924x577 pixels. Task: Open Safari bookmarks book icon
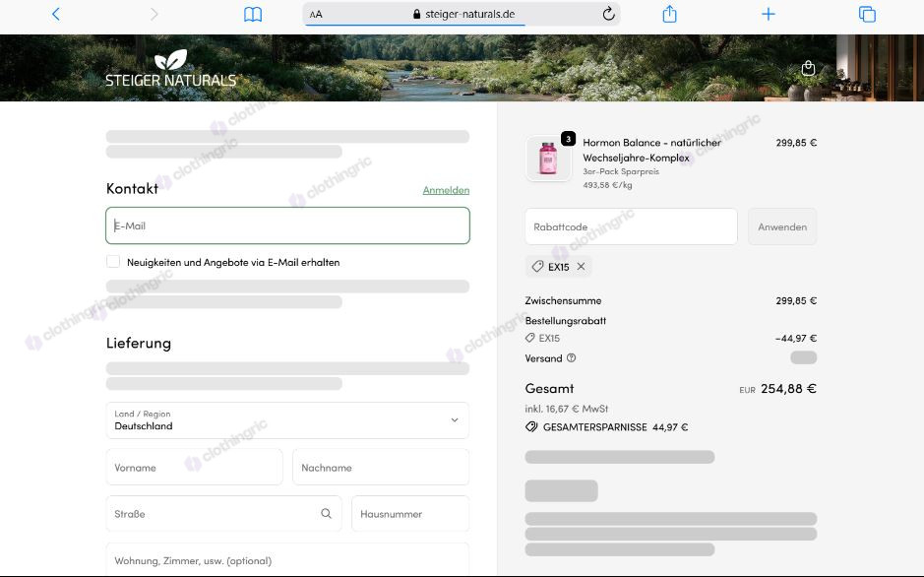pyautogui.click(x=253, y=14)
